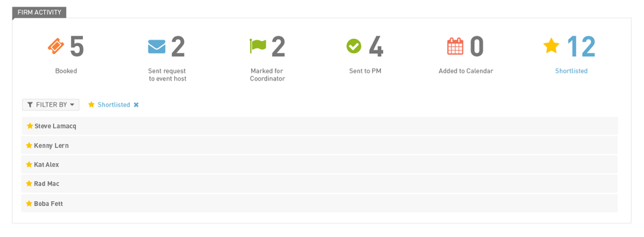Click the star in the Shortlisted filter tag
The width and height of the screenshot is (644, 237).
[91, 104]
